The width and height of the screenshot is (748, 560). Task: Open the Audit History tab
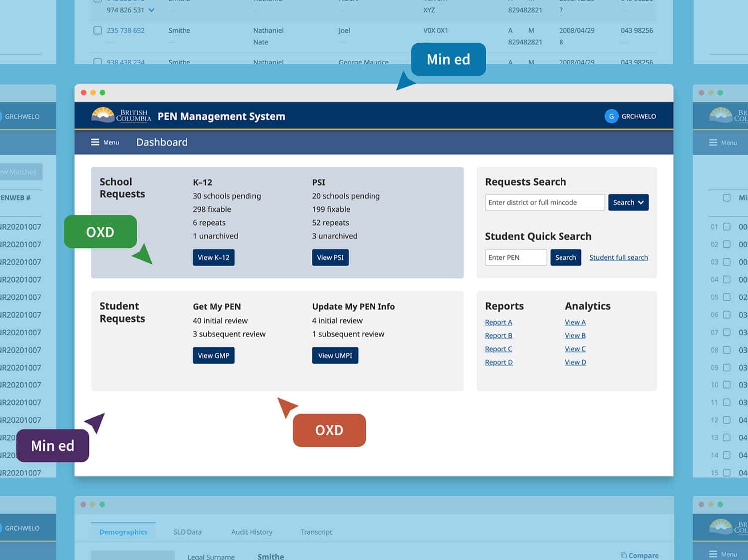[252, 532]
